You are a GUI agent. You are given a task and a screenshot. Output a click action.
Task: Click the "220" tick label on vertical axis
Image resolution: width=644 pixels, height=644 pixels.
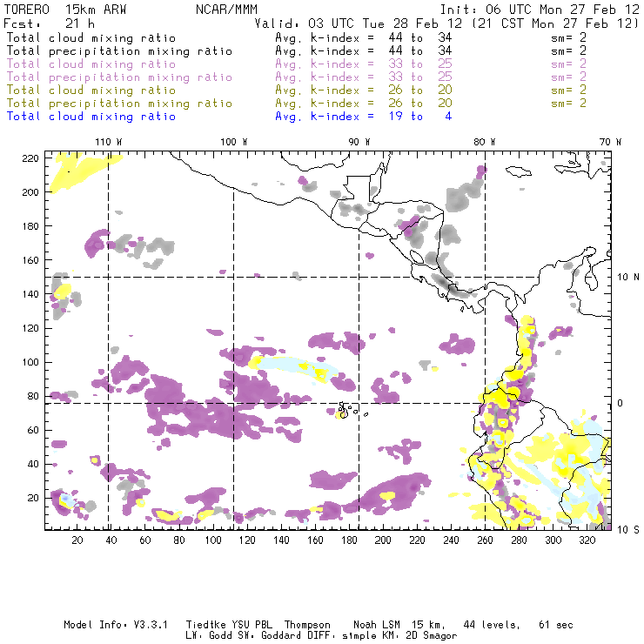30,158
